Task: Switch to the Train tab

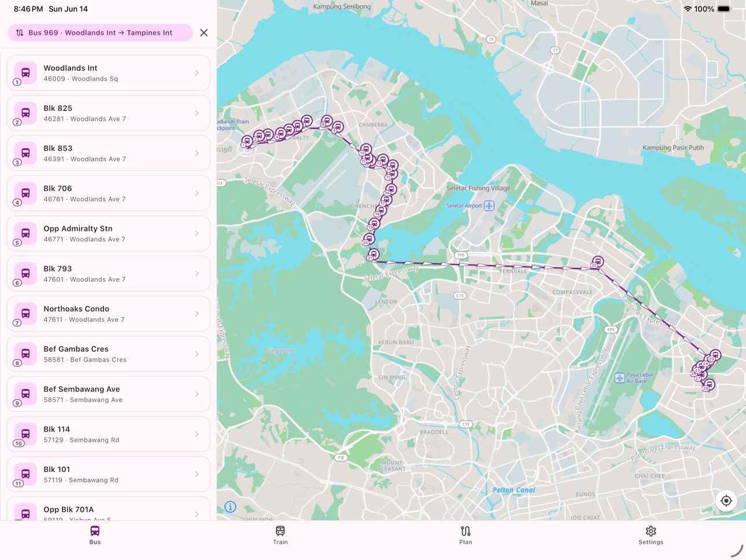Action: pos(280,535)
